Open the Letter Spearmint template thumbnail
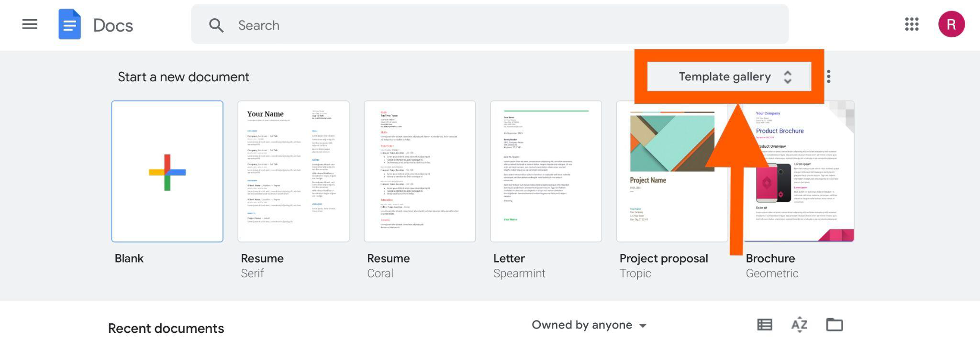980x352 pixels. coord(546,171)
